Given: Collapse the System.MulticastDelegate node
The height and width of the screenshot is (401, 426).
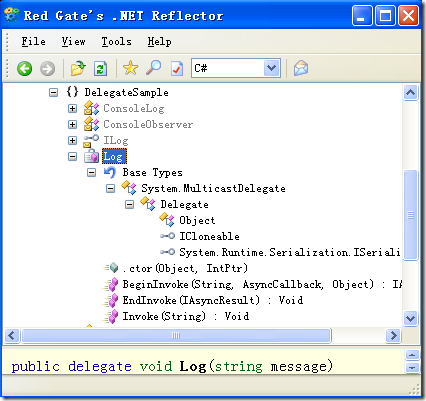Looking at the screenshot, I should tap(110, 188).
